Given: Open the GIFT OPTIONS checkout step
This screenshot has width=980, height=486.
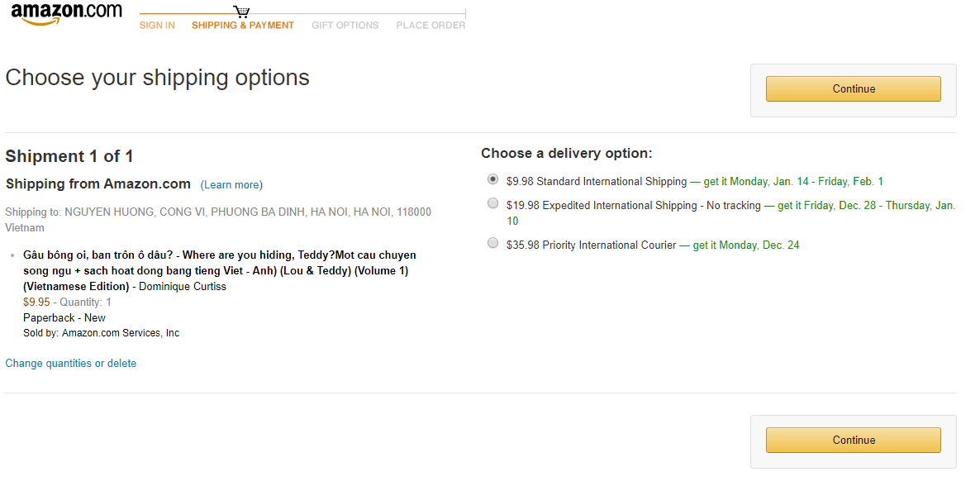Looking at the screenshot, I should click(345, 26).
